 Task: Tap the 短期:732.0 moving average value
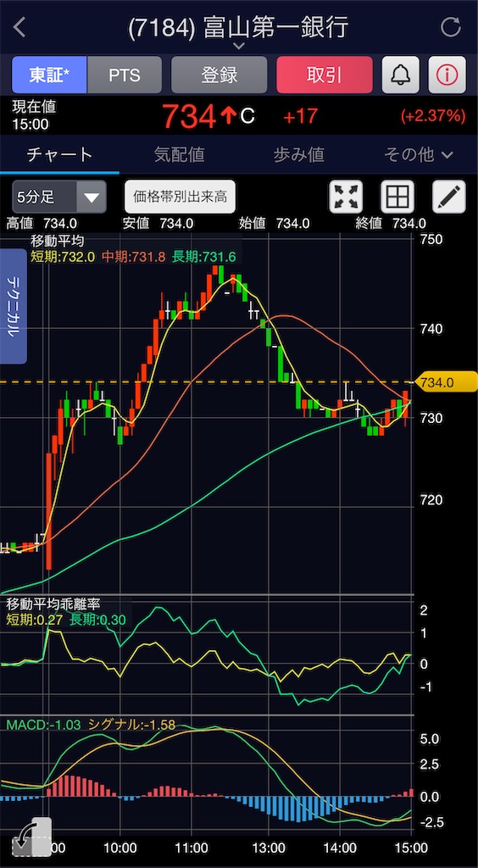(63, 256)
